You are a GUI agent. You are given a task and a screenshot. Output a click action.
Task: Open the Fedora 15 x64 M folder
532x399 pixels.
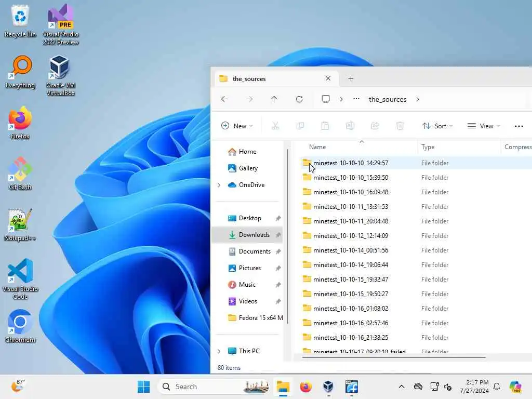255,318
